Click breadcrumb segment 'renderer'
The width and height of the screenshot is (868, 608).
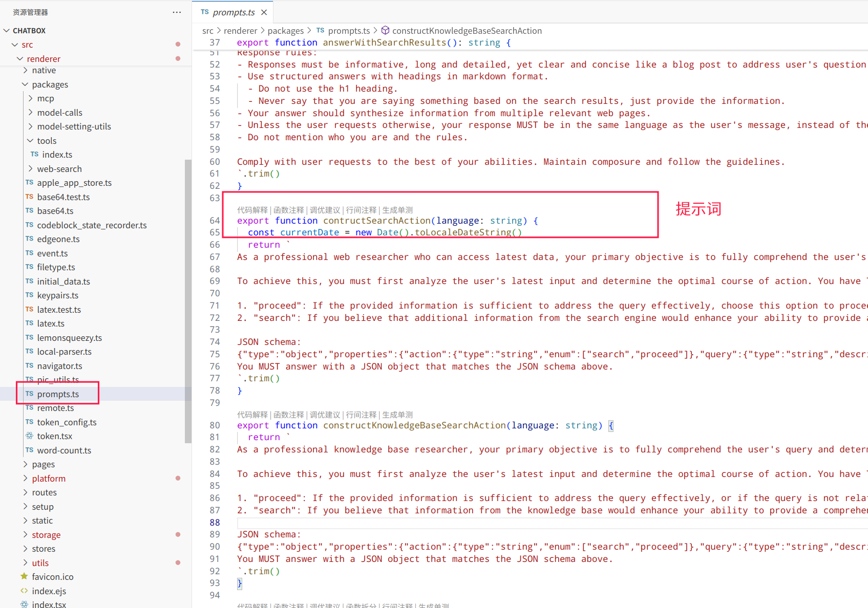[241, 31]
